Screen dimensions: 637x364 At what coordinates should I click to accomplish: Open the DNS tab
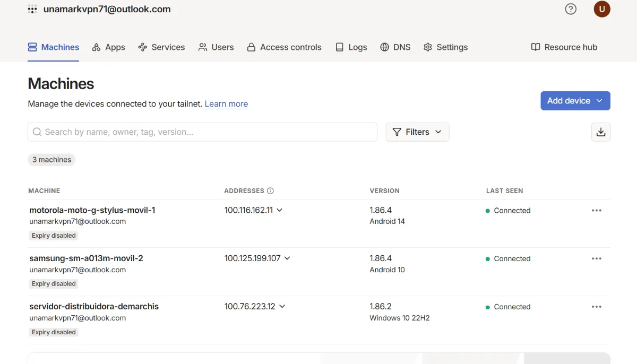click(x=395, y=47)
